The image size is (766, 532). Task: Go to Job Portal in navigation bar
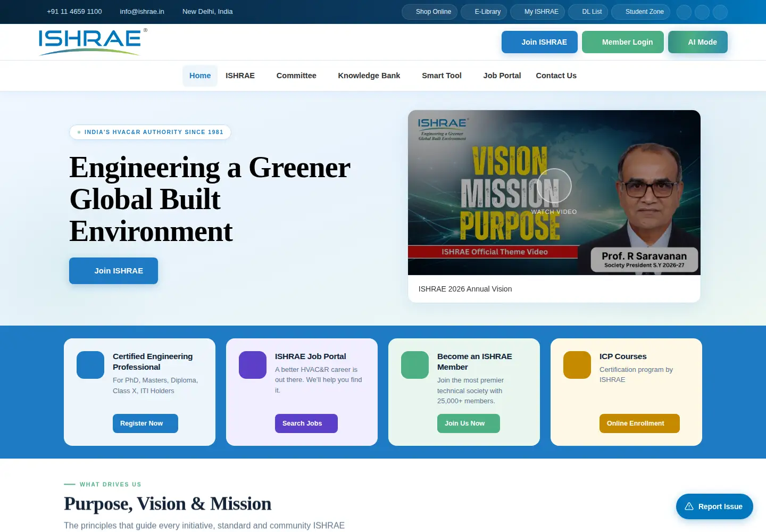click(x=502, y=76)
